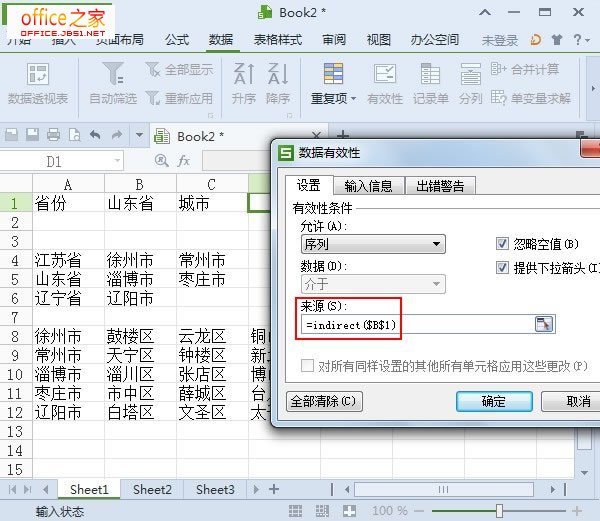This screenshot has width=600, height=521.
Task: Add a new sheet with plus icon
Action: (273, 489)
